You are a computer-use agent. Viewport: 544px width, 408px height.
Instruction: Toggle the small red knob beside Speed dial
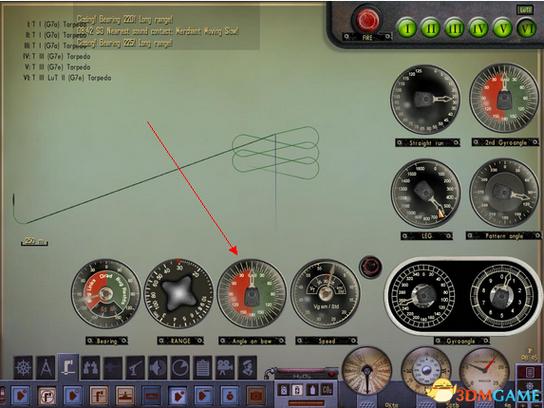pyautogui.click(x=370, y=266)
